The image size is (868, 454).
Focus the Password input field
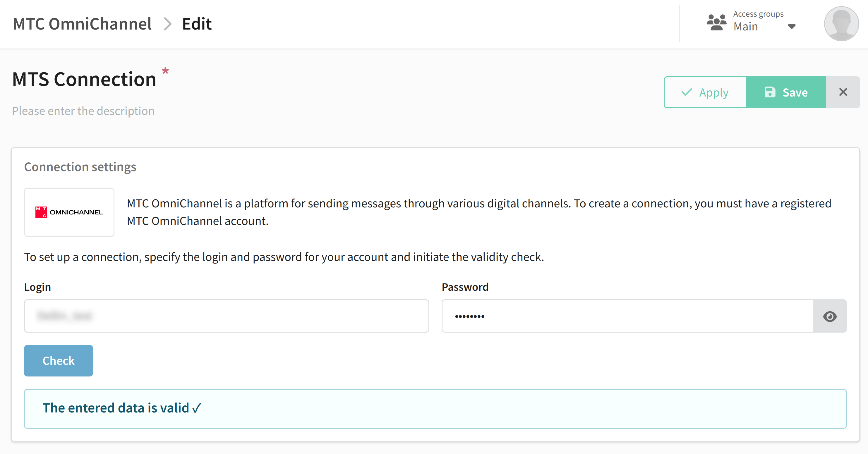coord(627,316)
